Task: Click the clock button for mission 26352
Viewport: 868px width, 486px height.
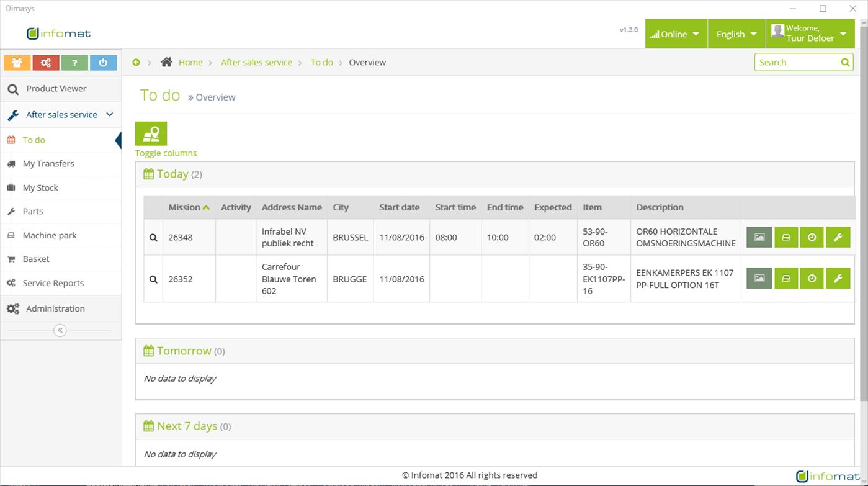Action: (812, 279)
